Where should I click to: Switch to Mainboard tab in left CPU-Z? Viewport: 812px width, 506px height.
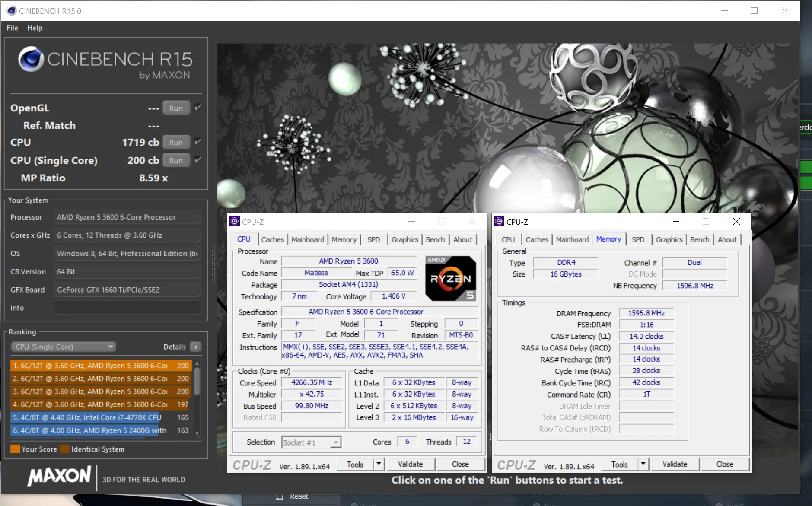[x=308, y=239]
